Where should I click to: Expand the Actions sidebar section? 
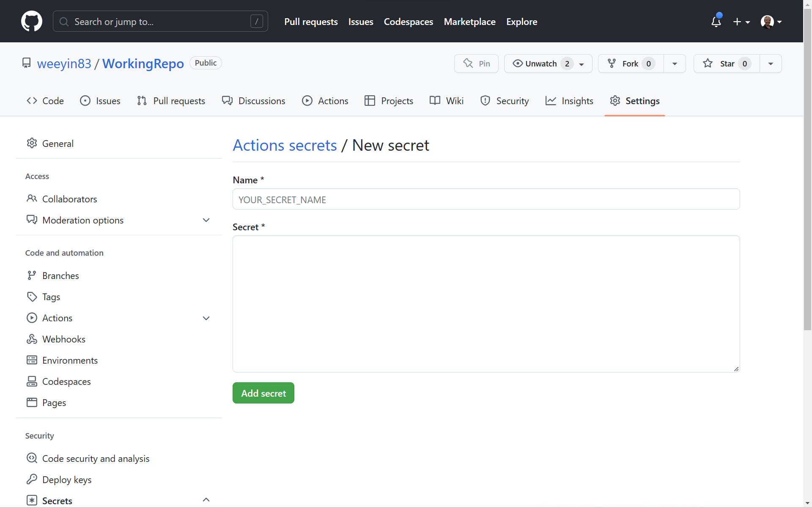[206, 318]
